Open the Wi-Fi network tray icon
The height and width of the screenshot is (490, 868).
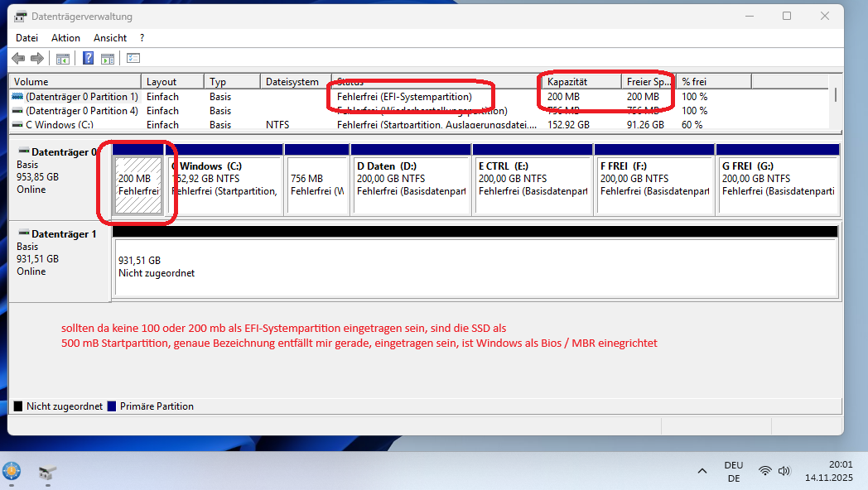coord(764,471)
